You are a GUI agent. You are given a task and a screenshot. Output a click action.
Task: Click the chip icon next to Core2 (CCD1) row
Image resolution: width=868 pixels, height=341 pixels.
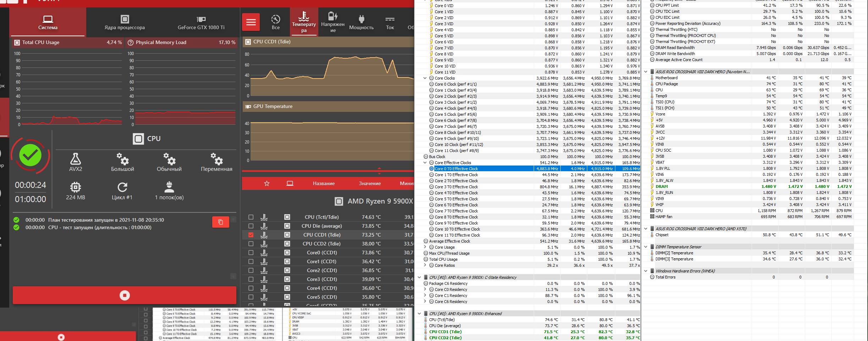(x=287, y=270)
